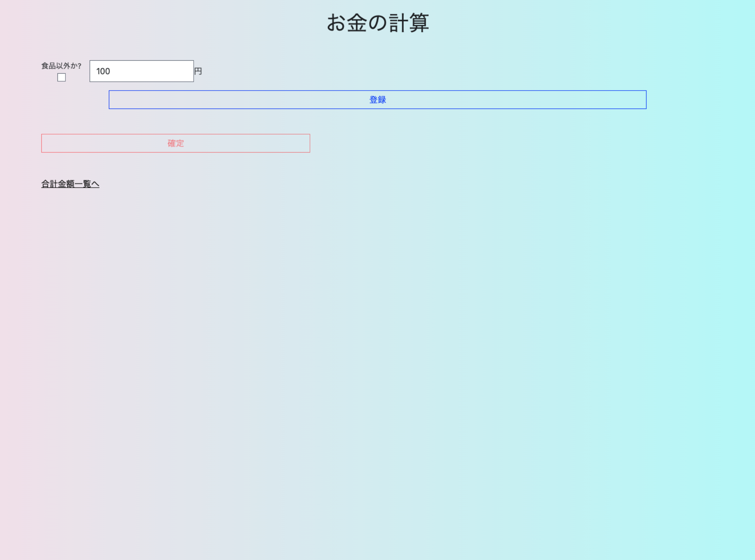The image size is (755, 560).
Task: Click the title text at top center
Action: pos(377,23)
